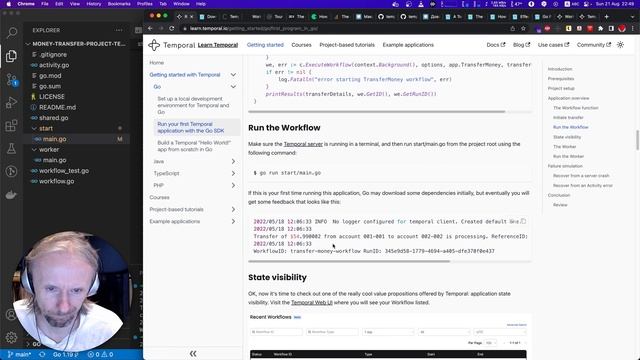Collapse Getting started with Temporal section

pyautogui.click(x=233, y=75)
